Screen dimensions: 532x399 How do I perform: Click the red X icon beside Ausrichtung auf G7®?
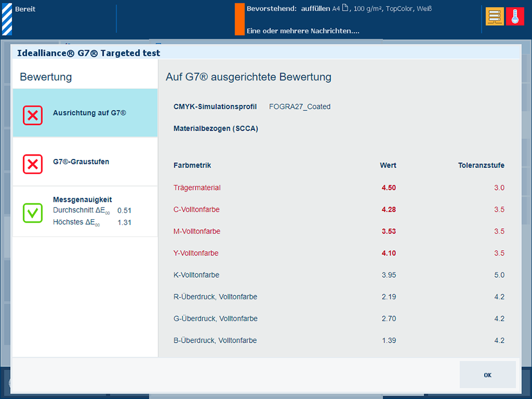click(x=33, y=116)
